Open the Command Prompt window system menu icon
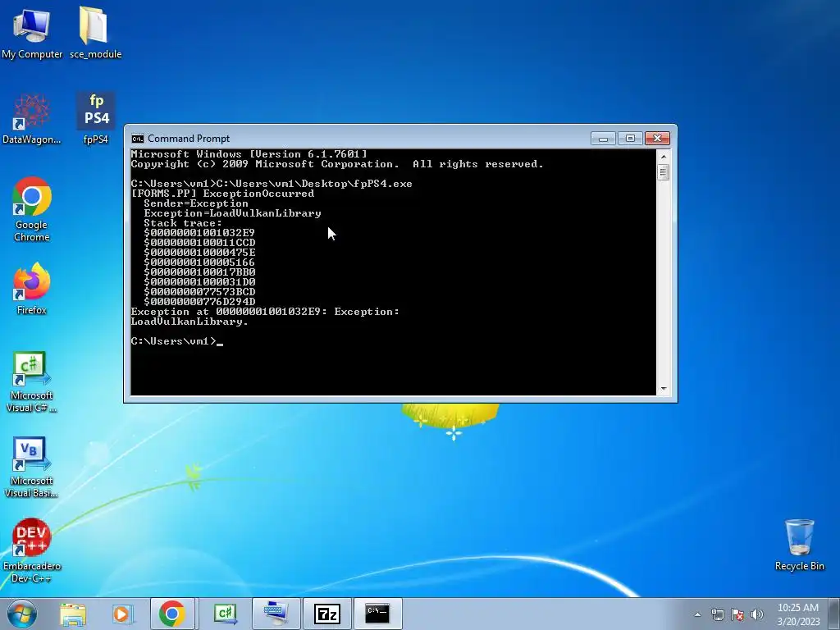The height and width of the screenshot is (630, 840). pyautogui.click(x=138, y=139)
